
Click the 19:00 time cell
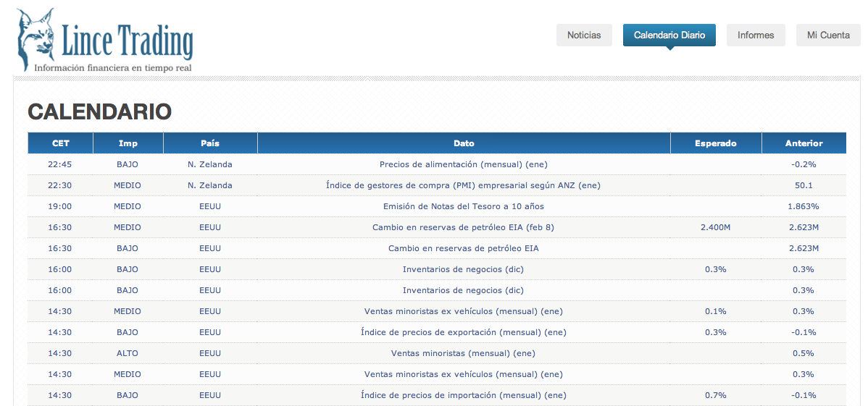coord(60,206)
